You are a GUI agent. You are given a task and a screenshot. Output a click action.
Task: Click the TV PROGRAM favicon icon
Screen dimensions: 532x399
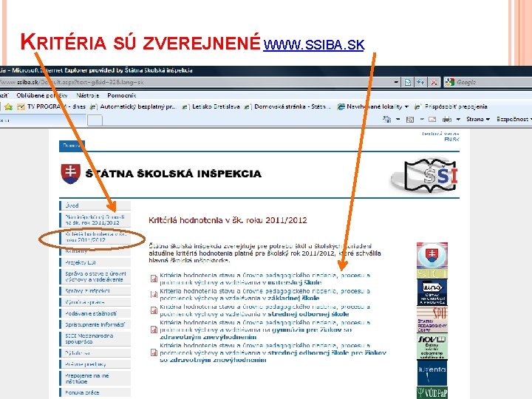click(21, 107)
